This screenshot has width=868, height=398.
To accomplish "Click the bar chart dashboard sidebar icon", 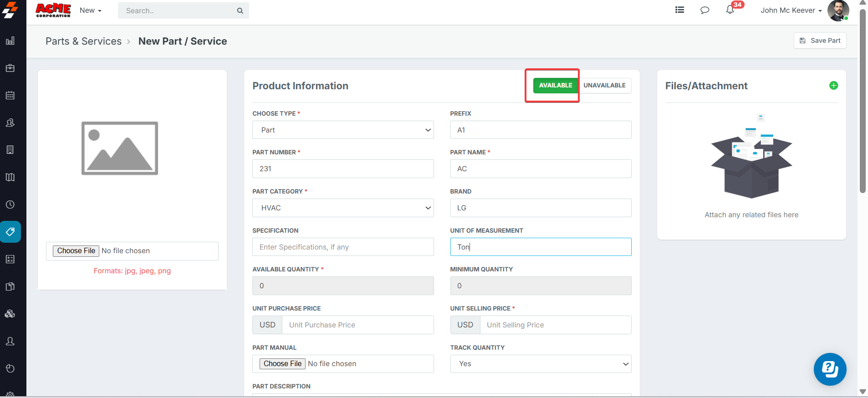I will (10, 41).
